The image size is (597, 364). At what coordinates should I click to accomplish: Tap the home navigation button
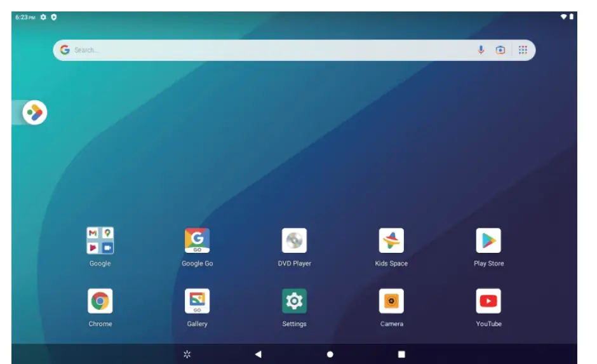tap(330, 354)
